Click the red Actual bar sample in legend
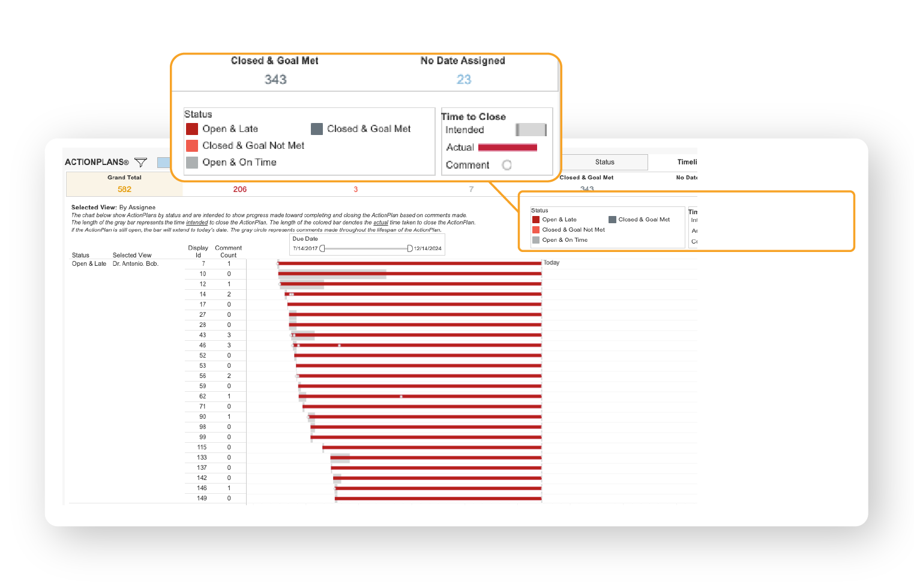The height and width of the screenshot is (588, 914). click(x=507, y=148)
